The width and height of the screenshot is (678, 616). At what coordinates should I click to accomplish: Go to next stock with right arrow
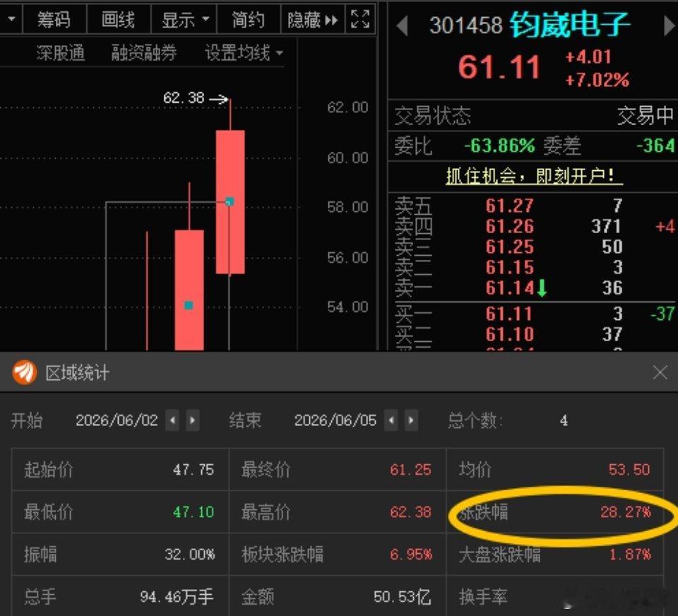[x=670, y=26]
